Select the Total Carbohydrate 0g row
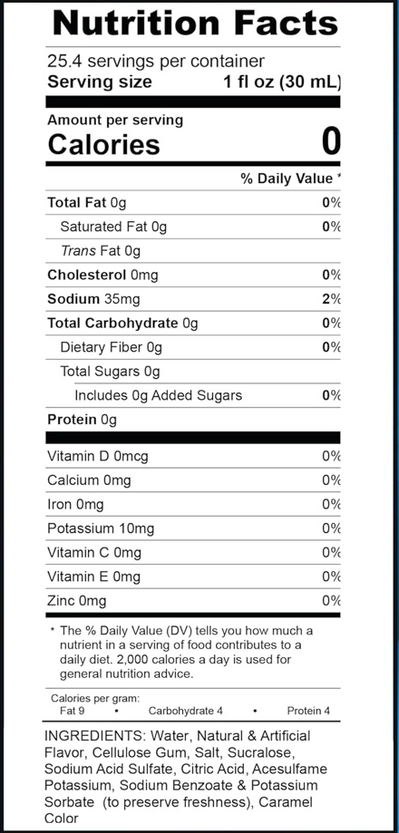This screenshot has width=399, height=833. (193, 323)
